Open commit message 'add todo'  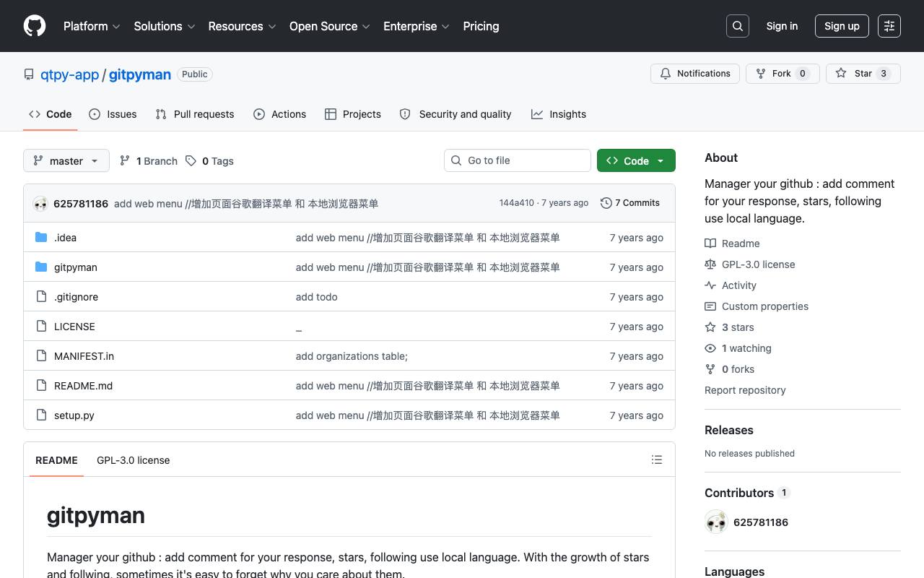pyautogui.click(x=316, y=297)
